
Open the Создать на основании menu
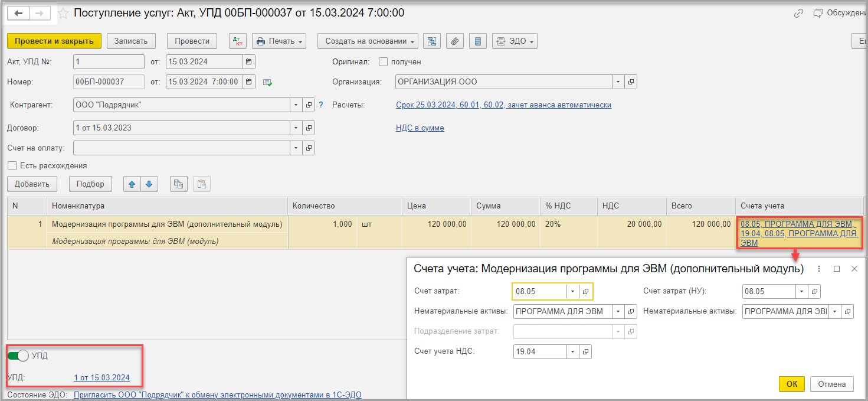(368, 41)
